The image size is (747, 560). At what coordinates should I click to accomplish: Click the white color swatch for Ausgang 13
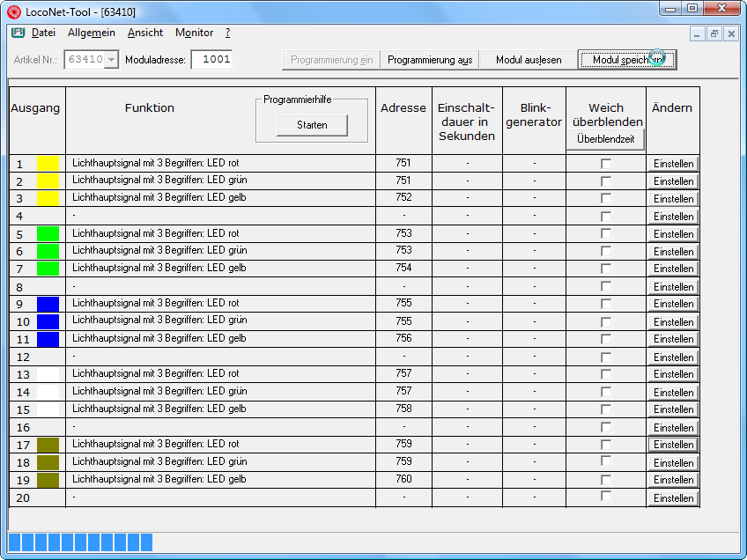48,374
